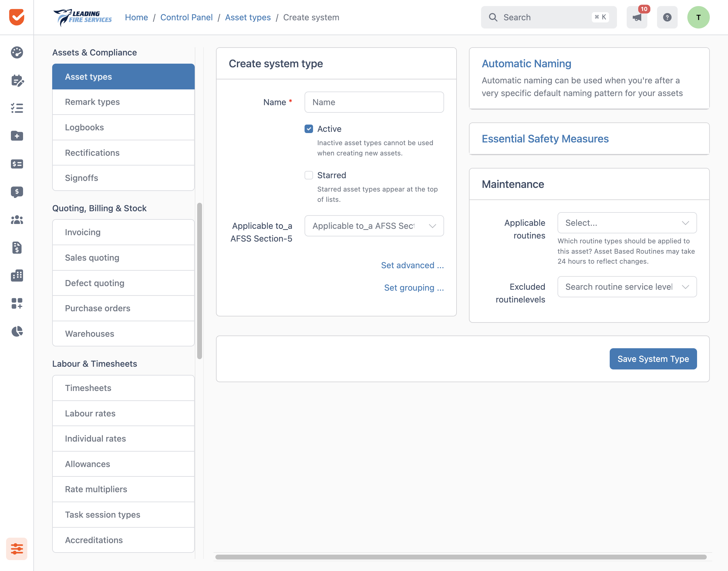Click the orange sliders control panel icon
This screenshot has width=728, height=571.
(17, 549)
